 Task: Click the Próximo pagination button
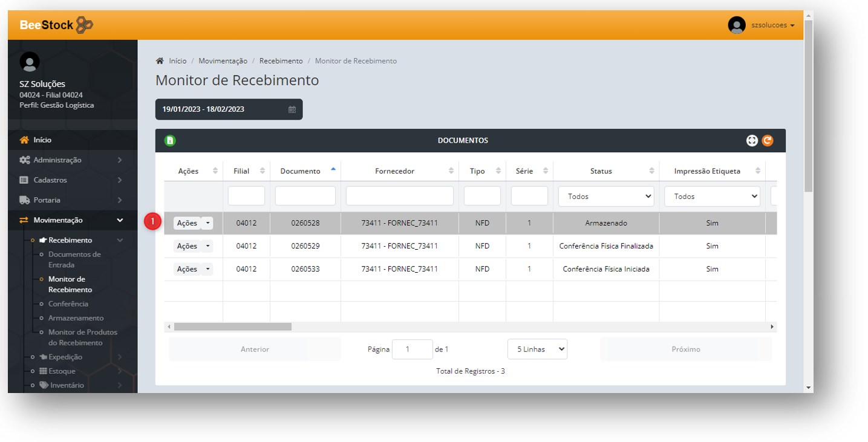click(685, 349)
